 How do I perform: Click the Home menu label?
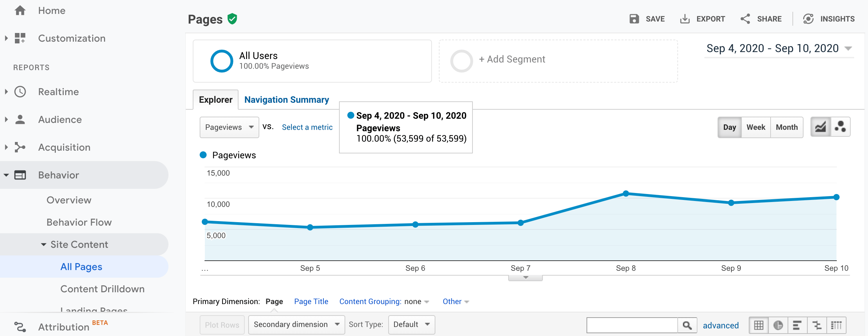tap(52, 11)
